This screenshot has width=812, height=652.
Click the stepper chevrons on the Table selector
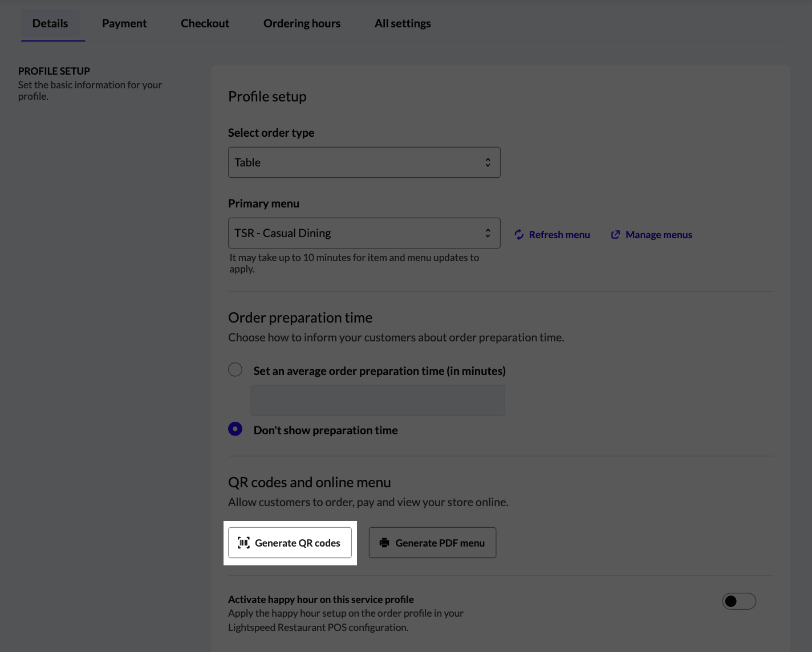pos(488,162)
